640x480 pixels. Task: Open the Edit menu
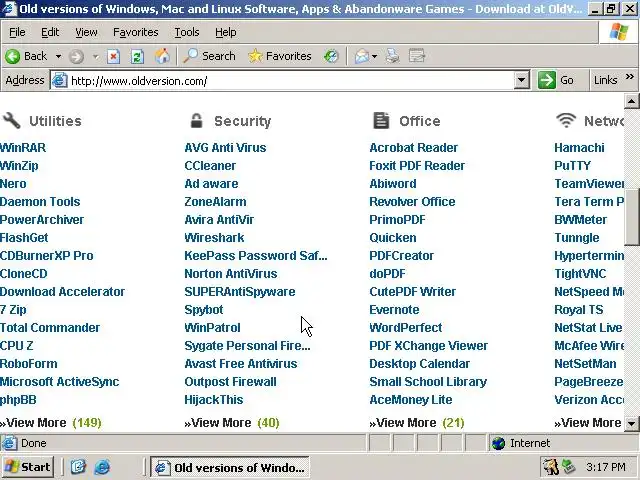coord(50,32)
